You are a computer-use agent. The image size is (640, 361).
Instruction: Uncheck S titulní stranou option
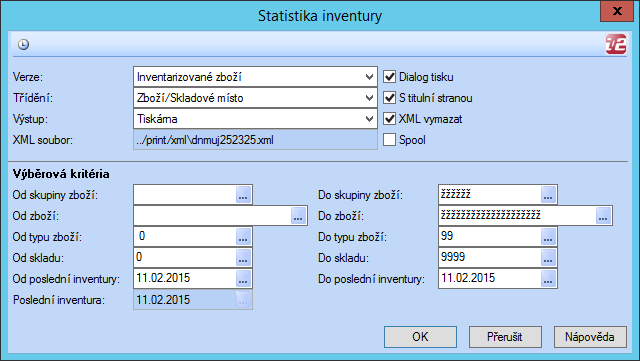(x=389, y=98)
